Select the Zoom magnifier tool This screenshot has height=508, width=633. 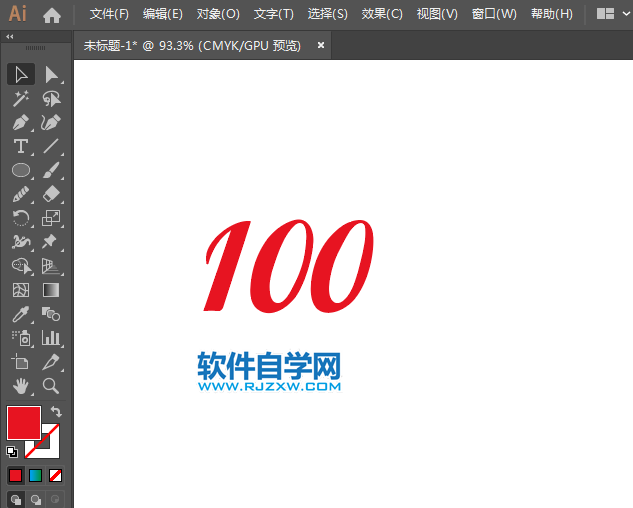pyautogui.click(x=51, y=386)
